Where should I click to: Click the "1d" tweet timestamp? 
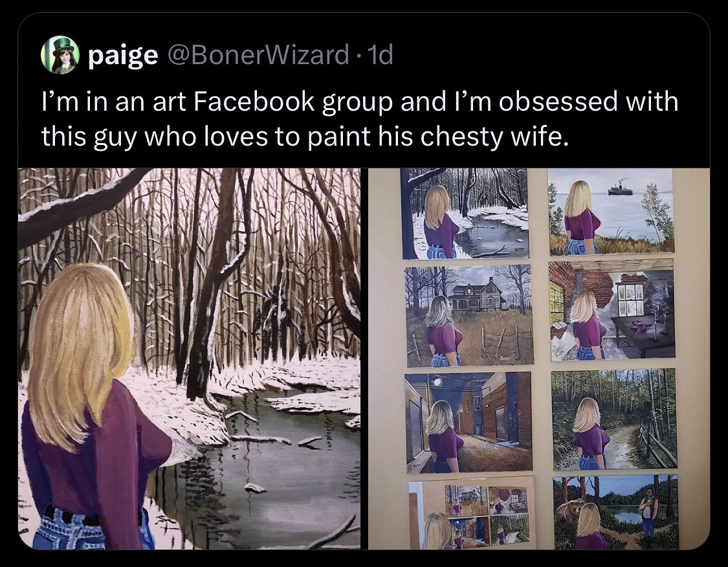tap(382, 56)
